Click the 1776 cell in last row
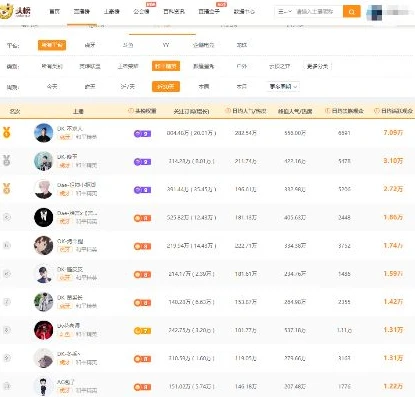This screenshot has height=397, width=415. coord(344,387)
